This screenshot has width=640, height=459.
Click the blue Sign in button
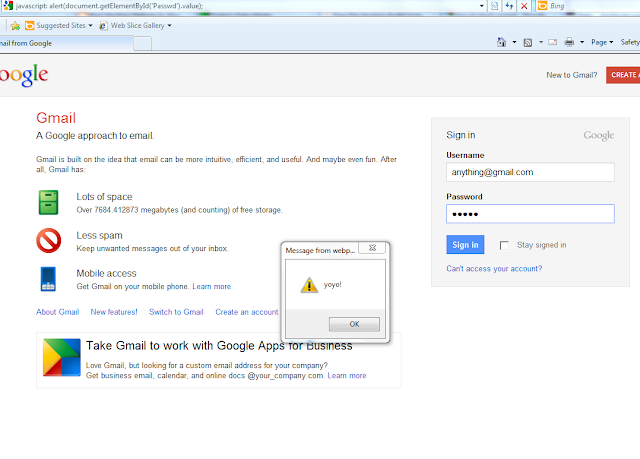(465, 245)
